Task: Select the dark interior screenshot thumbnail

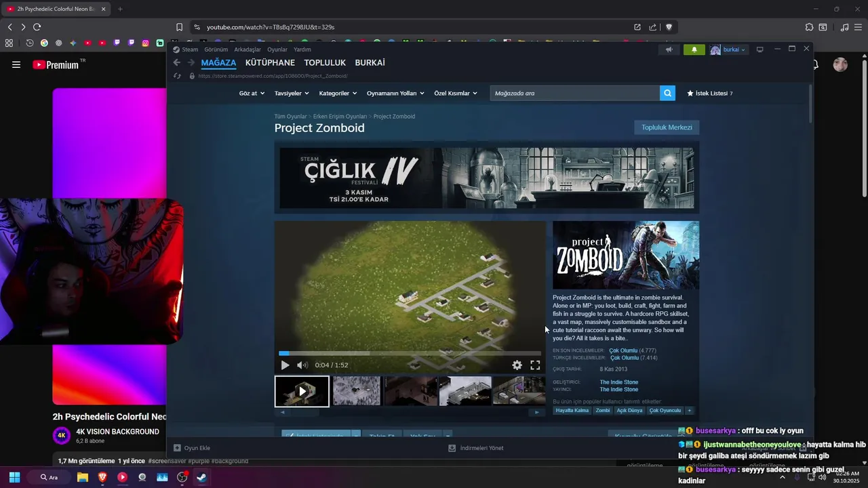Action: [x=411, y=391]
